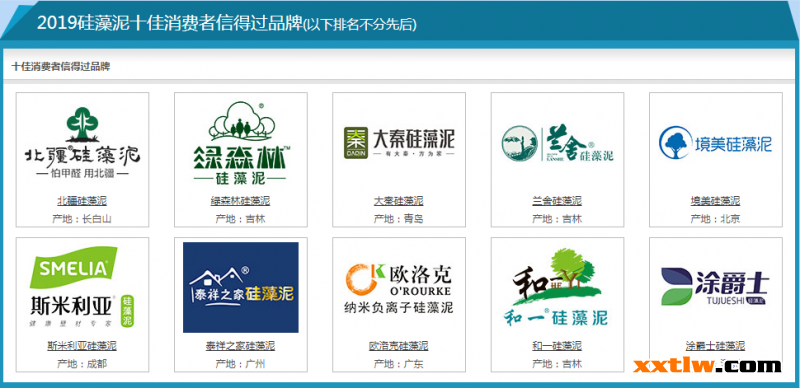Select the text 产地：广东
This screenshot has width=800, height=388.
399,364
